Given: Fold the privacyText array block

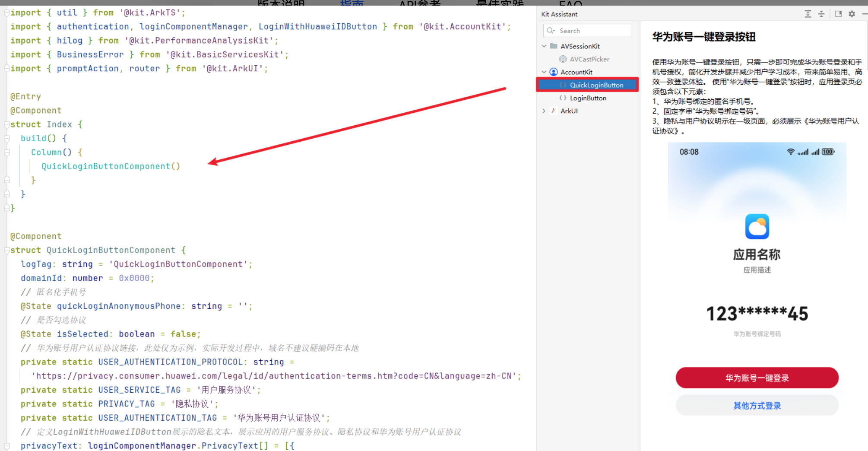Looking at the screenshot, I should tap(6, 446).
